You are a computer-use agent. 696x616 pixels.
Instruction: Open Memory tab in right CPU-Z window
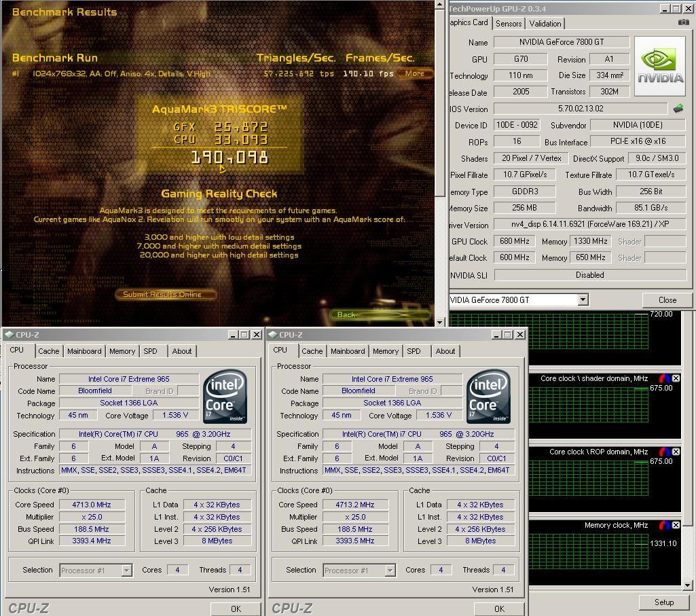pyautogui.click(x=386, y=351)
